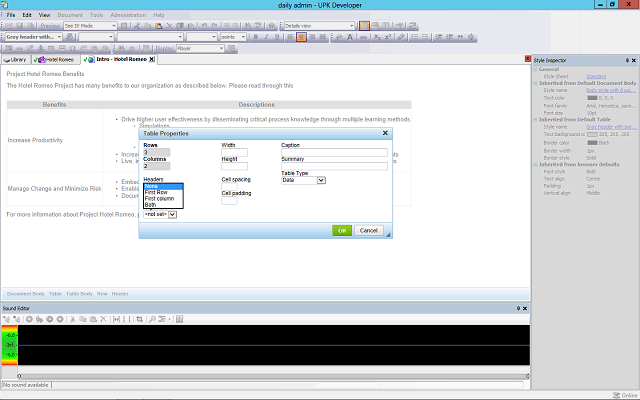Viewport: 640px width, 400px height.
Task: Click the Bold formatting icon
Action: click(x=256, y=37)
